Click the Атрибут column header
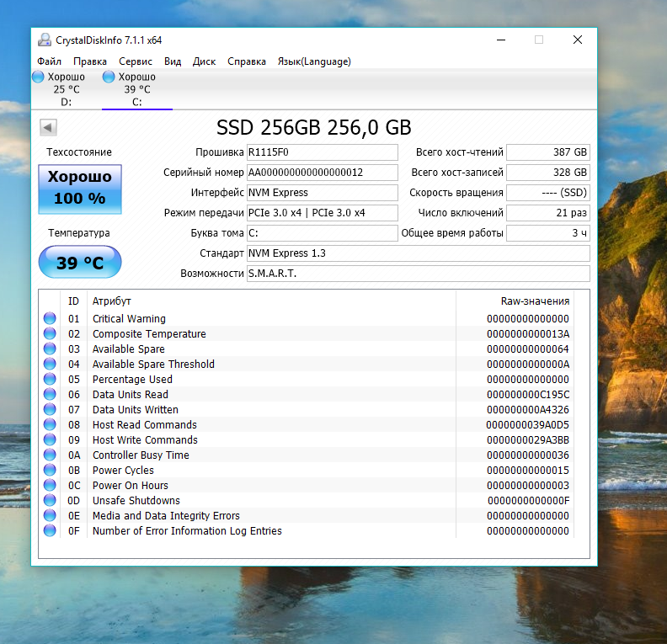The width and height of the screenshot is (667, 644). pyautogui.click(x=271, y=301)
